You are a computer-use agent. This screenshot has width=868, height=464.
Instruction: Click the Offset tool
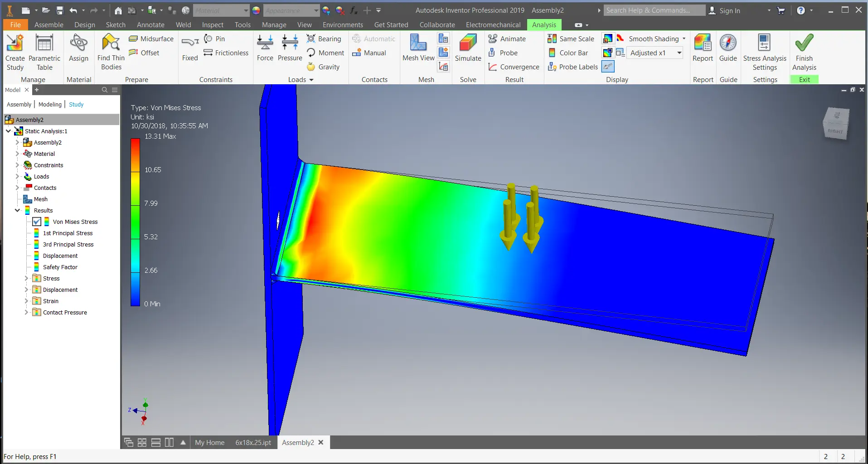point(144,53)
